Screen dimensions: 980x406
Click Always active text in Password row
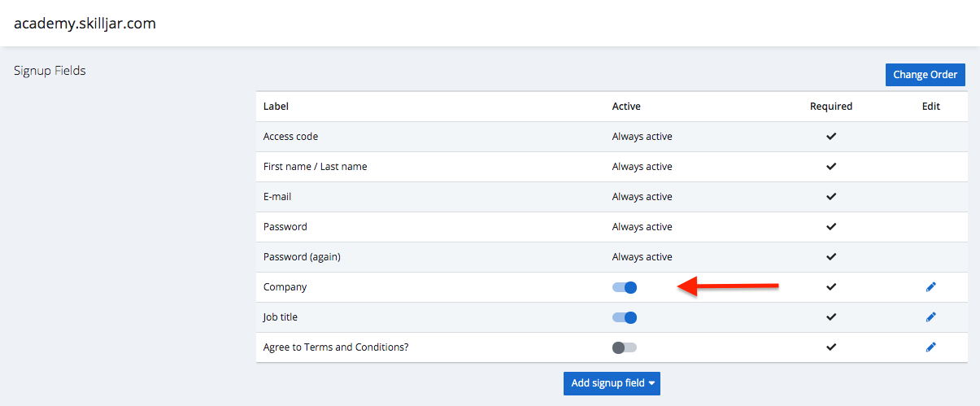click(642, 227)
